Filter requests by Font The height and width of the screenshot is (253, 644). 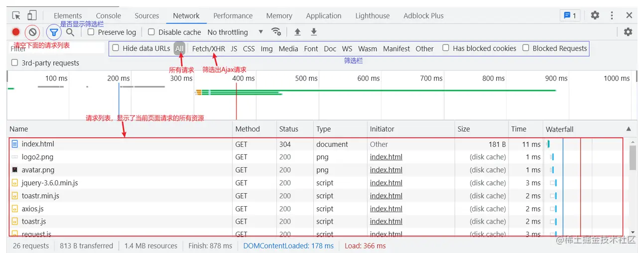coord(311,48)
